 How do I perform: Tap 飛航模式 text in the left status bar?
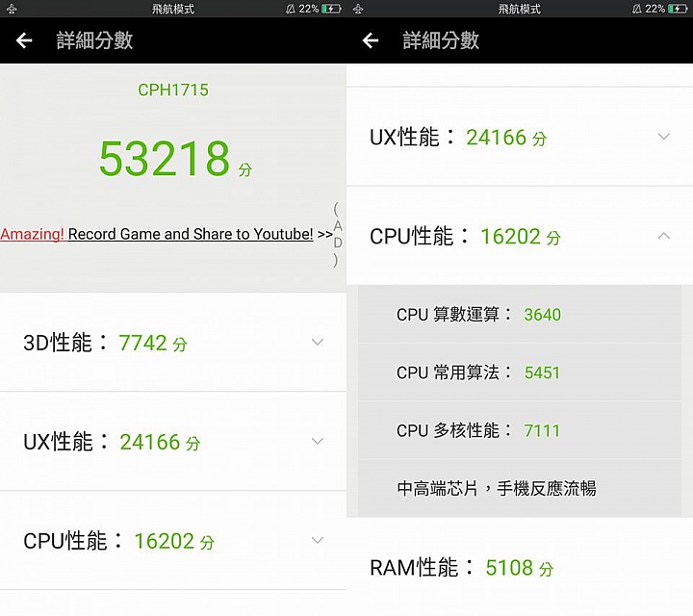point(173,9)
